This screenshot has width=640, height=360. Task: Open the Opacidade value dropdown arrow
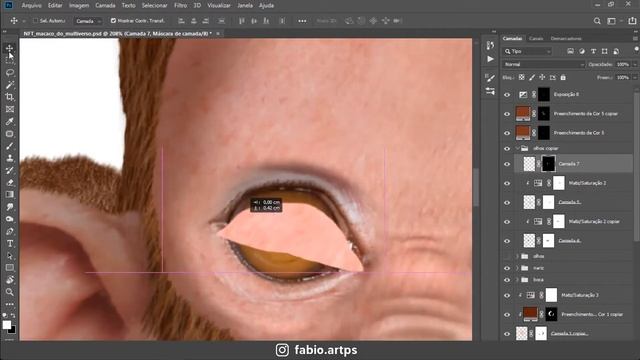(x=635, y=64)
